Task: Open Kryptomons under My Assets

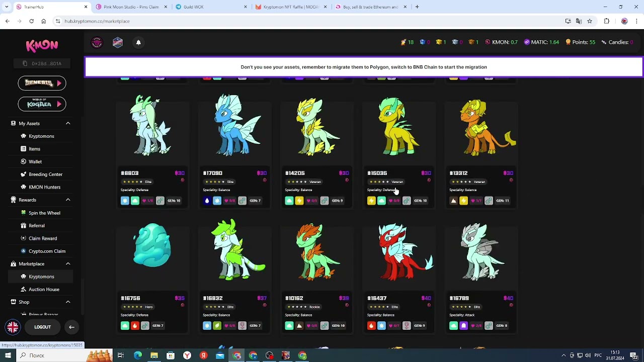Action: click(41, 136)
